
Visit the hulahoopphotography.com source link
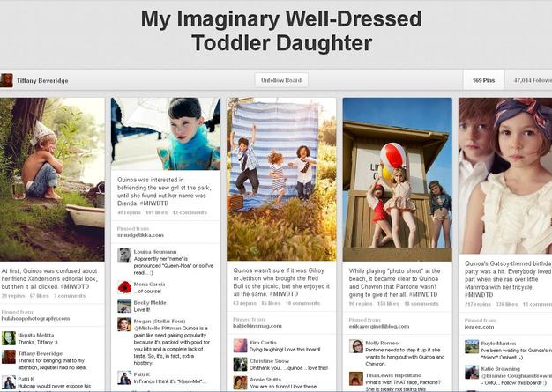pos(35,318)
